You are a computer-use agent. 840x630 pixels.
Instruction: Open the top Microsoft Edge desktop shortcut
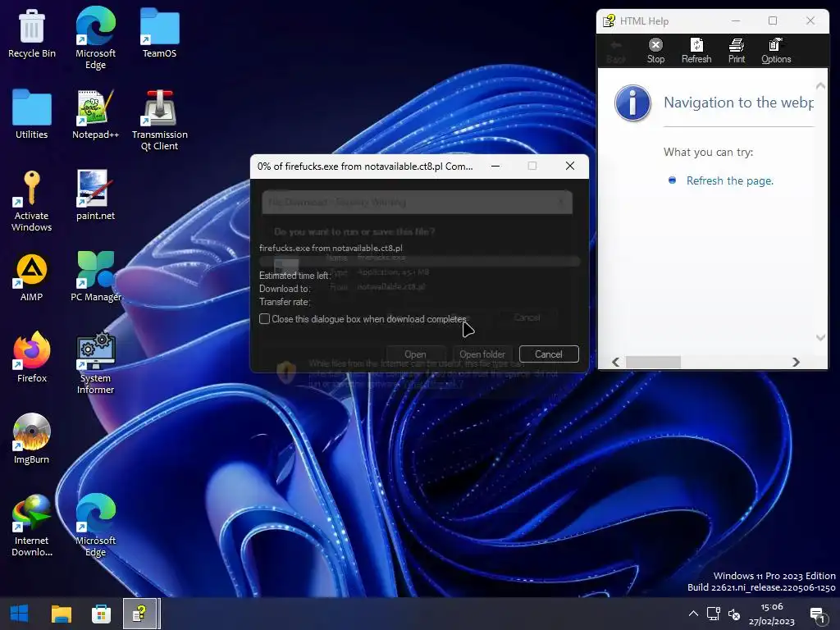coord(95,38)
